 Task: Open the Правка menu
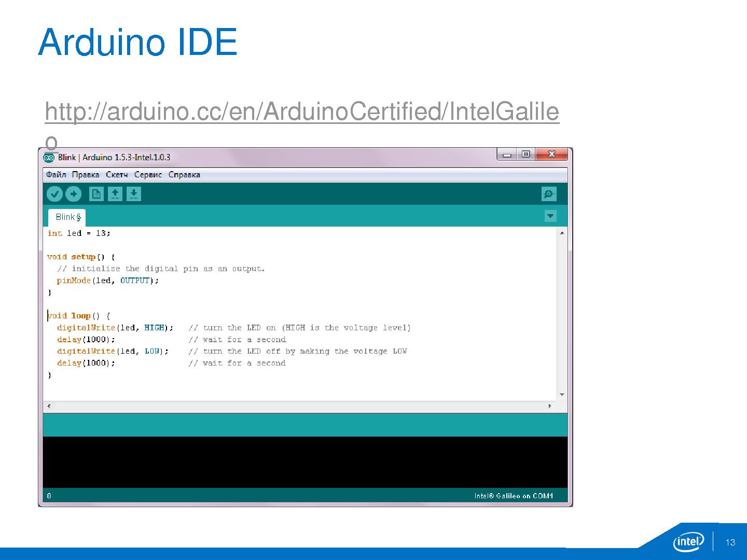[86, 175]
